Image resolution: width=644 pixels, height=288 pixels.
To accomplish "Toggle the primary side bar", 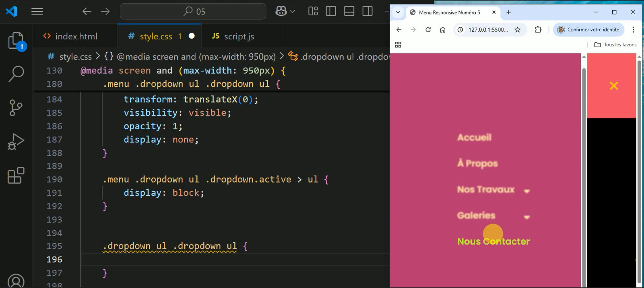I will point(331,11).
